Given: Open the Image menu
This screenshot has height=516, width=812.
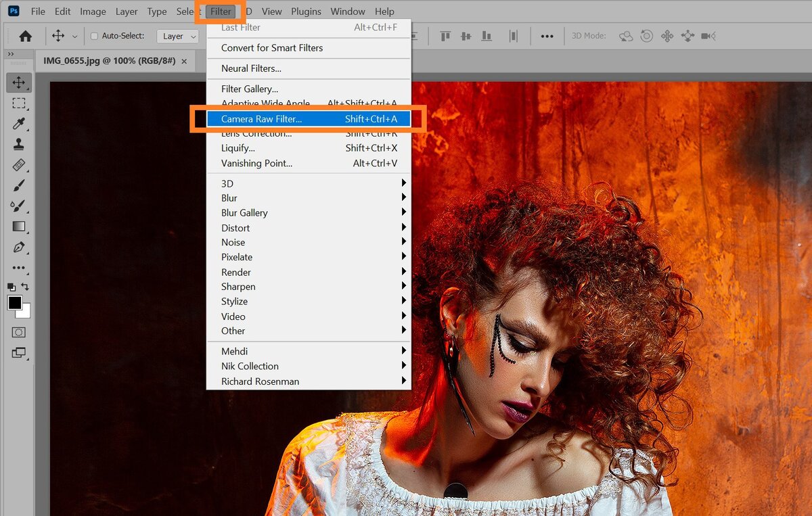Looking at the screenshot, I should [x=93, y=11].
